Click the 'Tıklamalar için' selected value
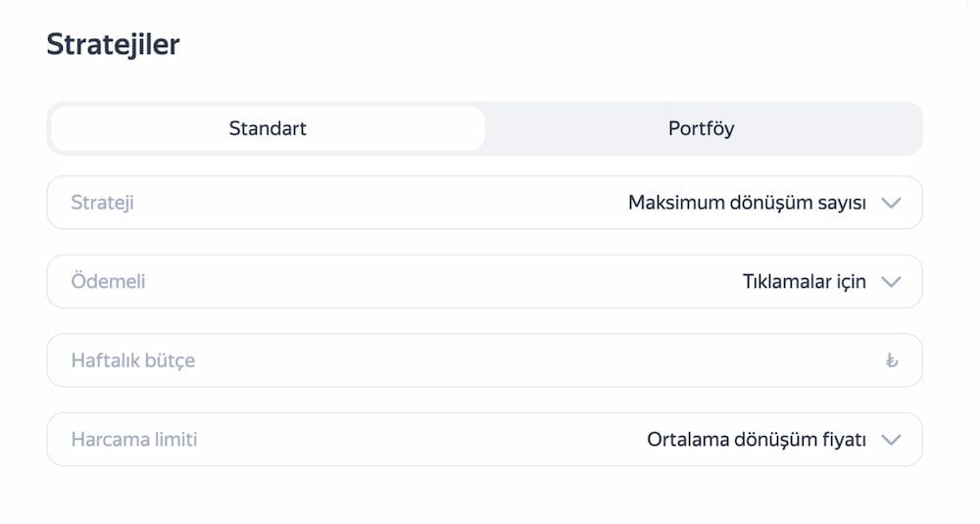Screen dimensions: 980x524 point(804,281)
